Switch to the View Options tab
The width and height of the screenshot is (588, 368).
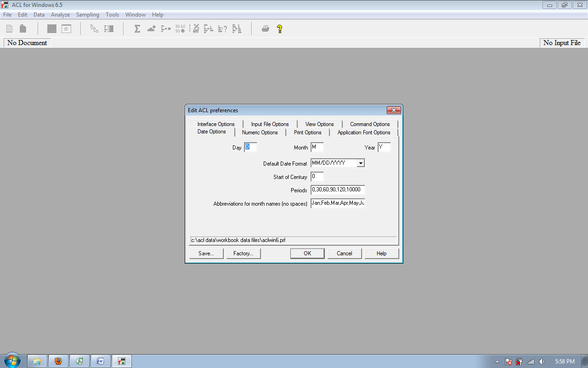(320, 124)
